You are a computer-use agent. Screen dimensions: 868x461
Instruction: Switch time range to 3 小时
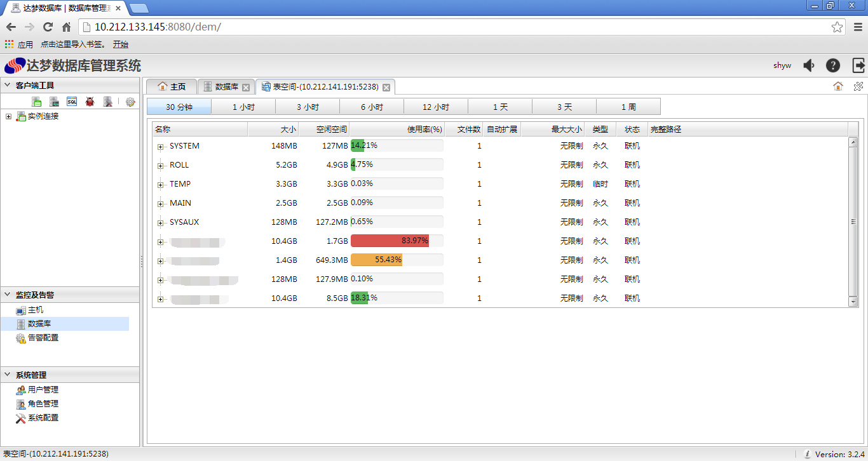coord(308,107)
